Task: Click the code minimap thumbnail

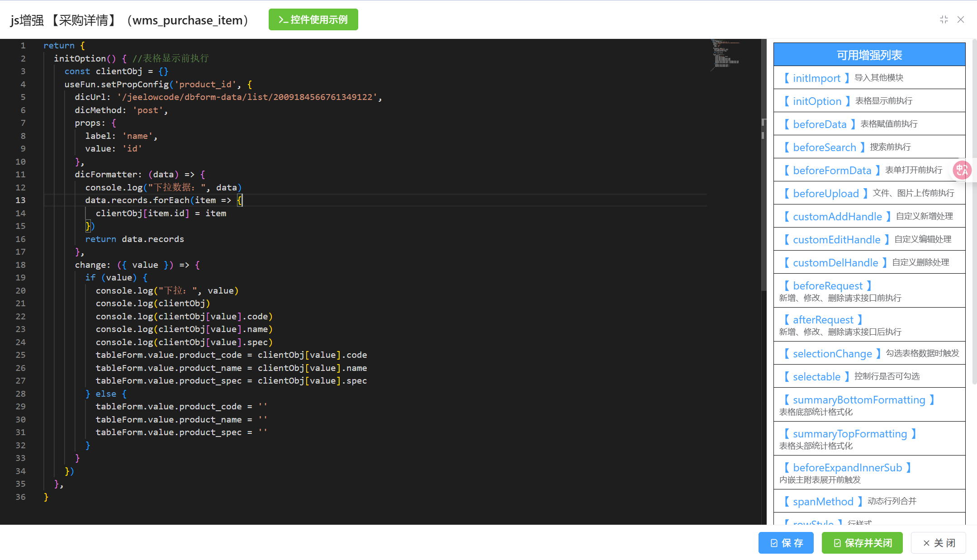Action: [x=726, y=54]
